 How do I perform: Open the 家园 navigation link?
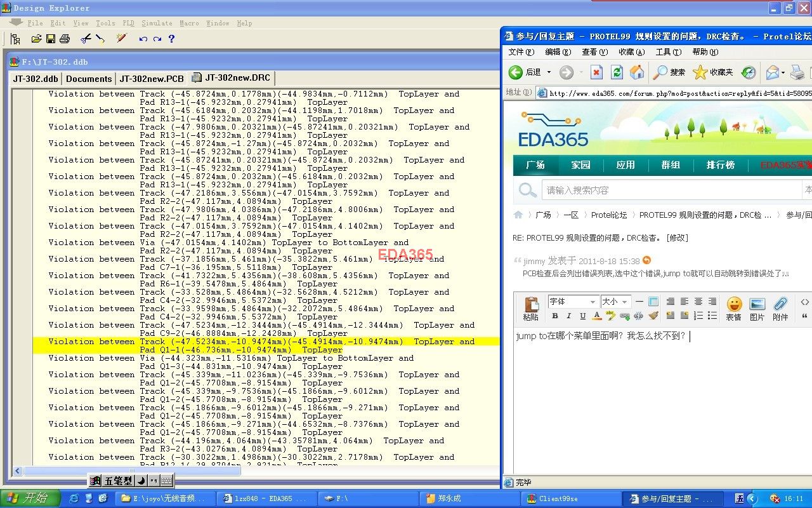pyautogui.click(x=580, y=165)
